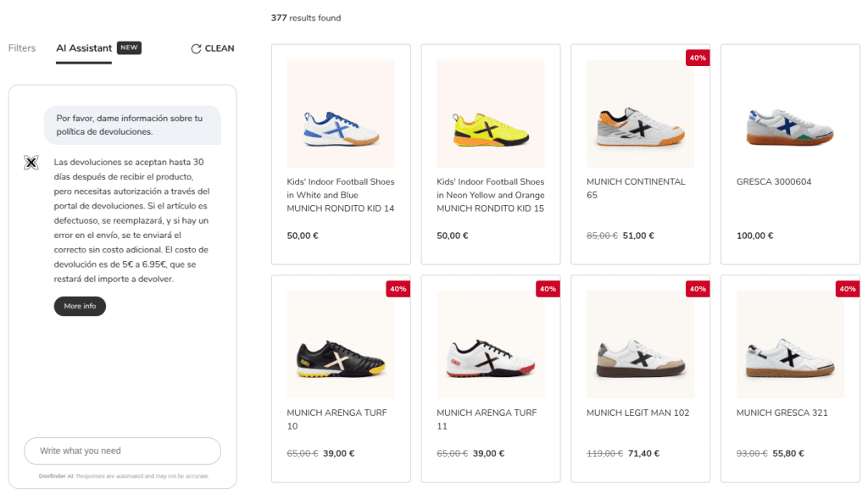868x499 pixels.
Task: Click 40% badge on MUNICH ARENGA TURF 10
Action: (398, 289)
